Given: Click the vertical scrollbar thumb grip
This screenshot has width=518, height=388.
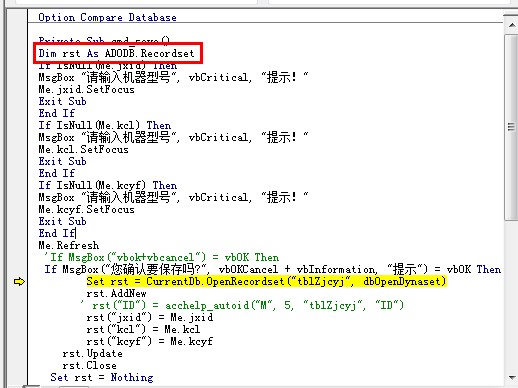Looking at the screenshot, I should 511,127.
